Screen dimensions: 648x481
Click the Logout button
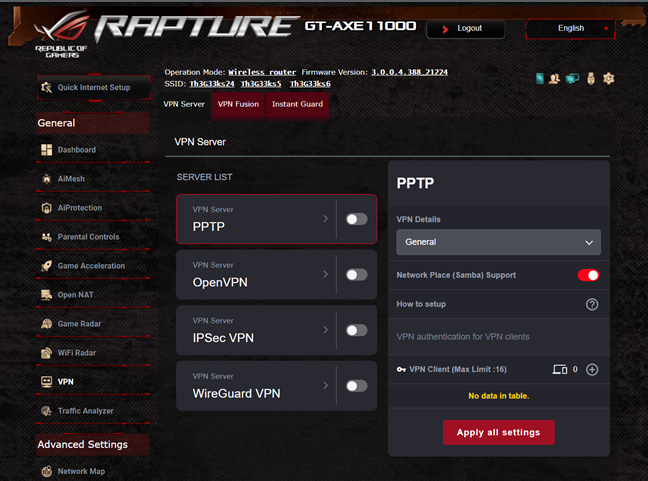coord(465,29)
